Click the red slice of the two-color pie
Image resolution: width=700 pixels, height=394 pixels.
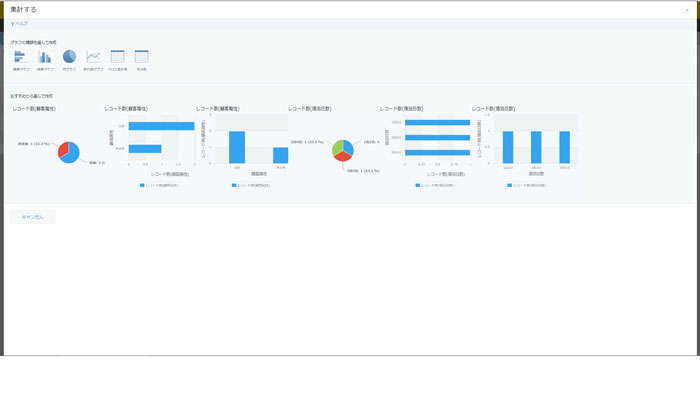(62, 149)
